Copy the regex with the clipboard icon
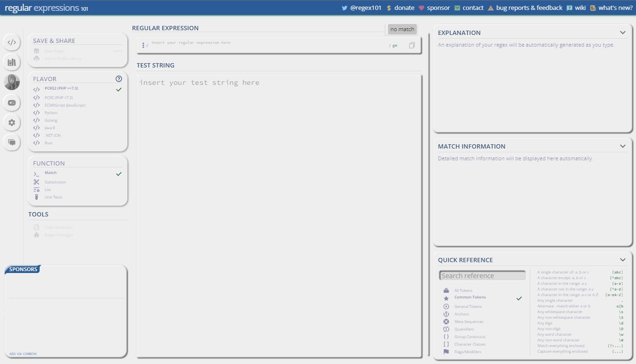636x364 pixels. [412, 45]
